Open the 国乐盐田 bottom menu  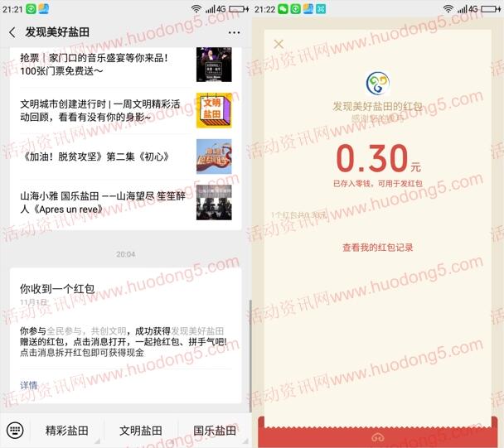pos(215,431)
